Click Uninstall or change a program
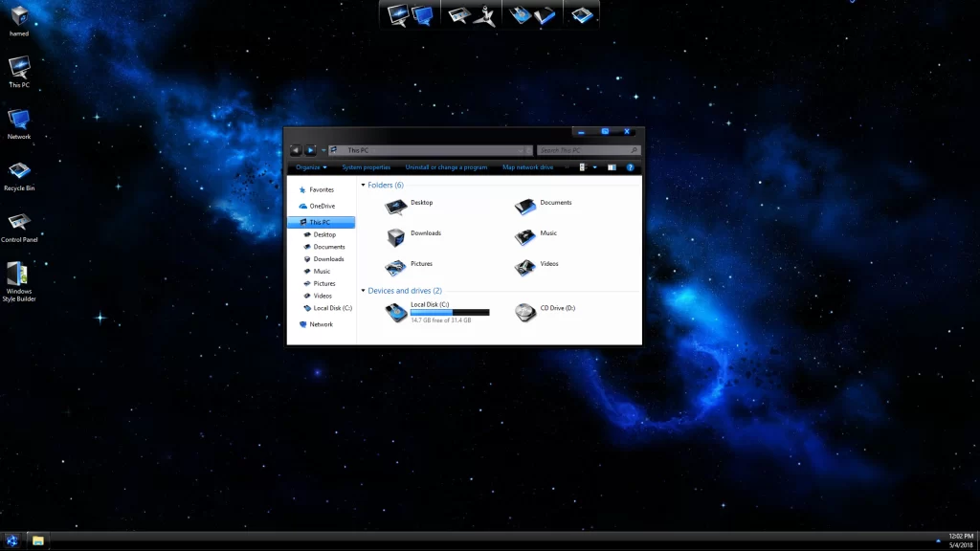The height and width of the screenshot is (551, 980). pos(446,167)
